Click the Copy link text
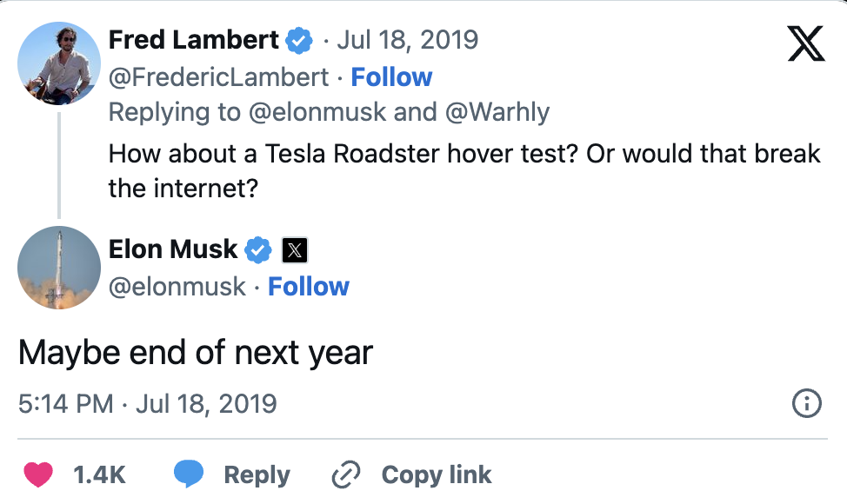 [437, 474]
